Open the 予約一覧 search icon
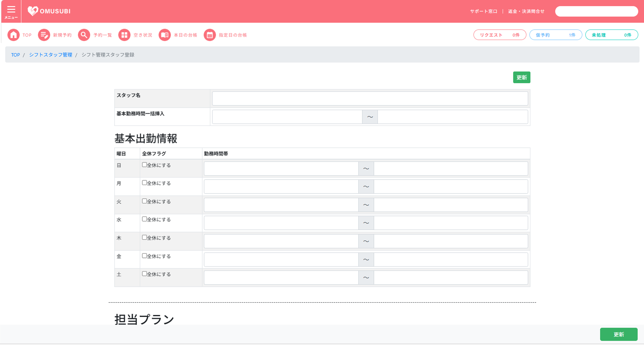This screenshot has width=644, height=345. [84, 35]
